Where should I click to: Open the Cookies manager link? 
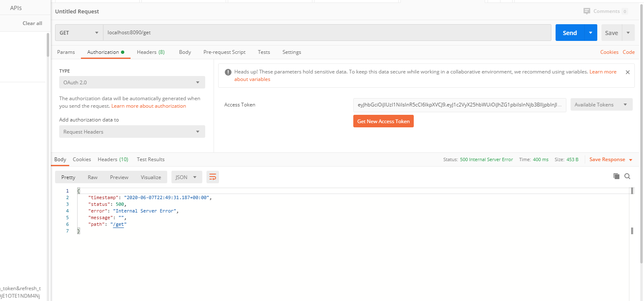point(609,52)
